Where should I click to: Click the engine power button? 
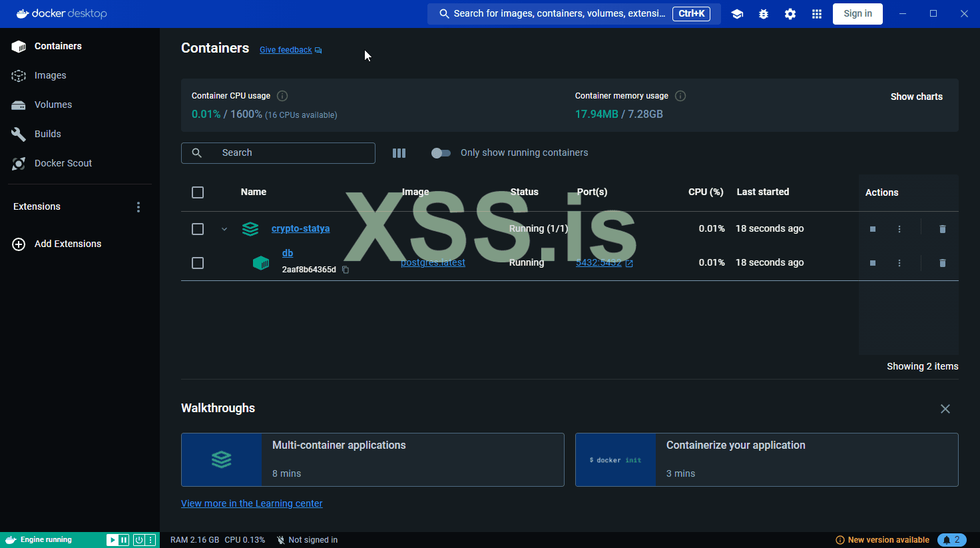(x=139, y=540)
